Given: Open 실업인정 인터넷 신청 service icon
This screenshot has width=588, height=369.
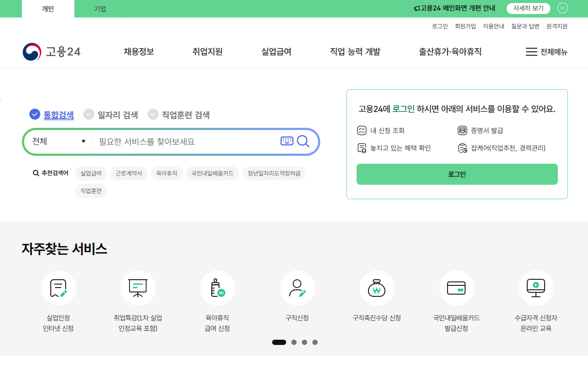Looking at the screenshot, I should pos(59,288).
